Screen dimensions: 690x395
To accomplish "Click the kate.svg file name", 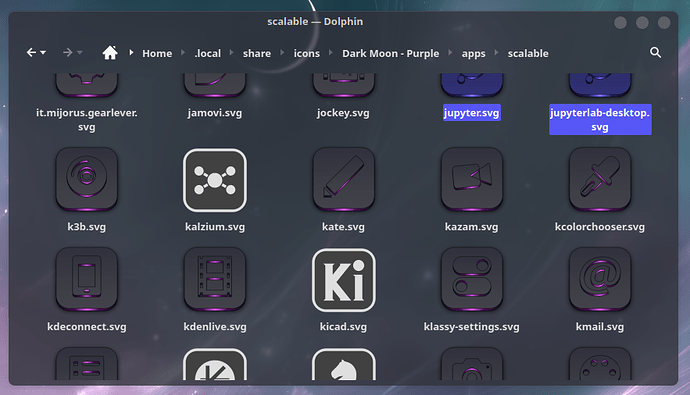I will [x=343, y=227].
